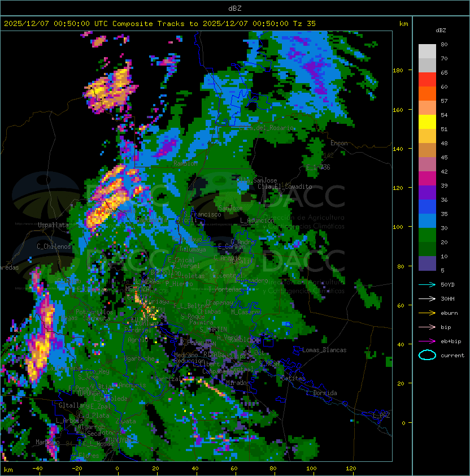Click the cyan 50YD track arrow in legend

coord(427,284)
